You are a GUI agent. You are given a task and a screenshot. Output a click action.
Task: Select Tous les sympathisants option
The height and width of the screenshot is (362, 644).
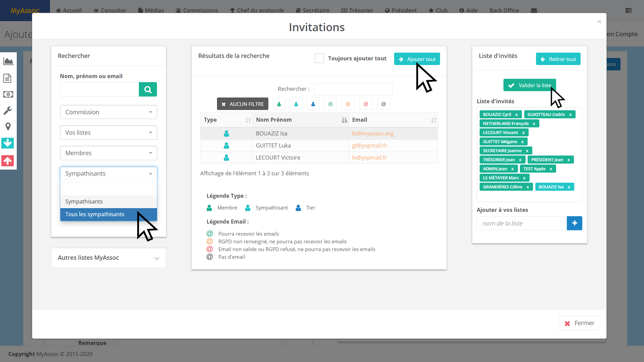click(95, 214)
